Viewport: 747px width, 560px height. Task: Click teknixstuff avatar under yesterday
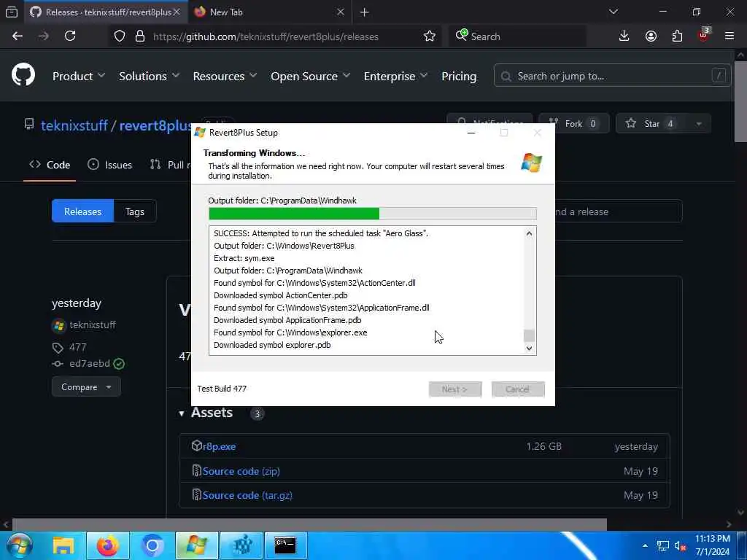click(x=58, y=325)
